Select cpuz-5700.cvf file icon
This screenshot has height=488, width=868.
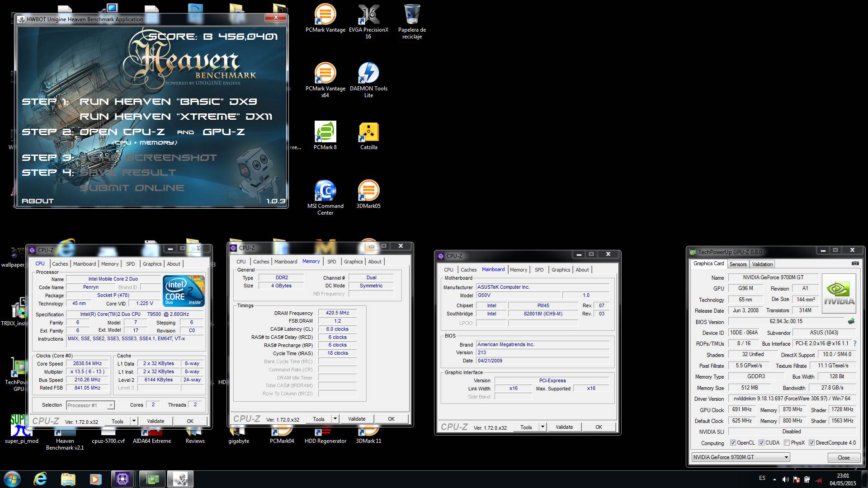(x=108, y=436)
